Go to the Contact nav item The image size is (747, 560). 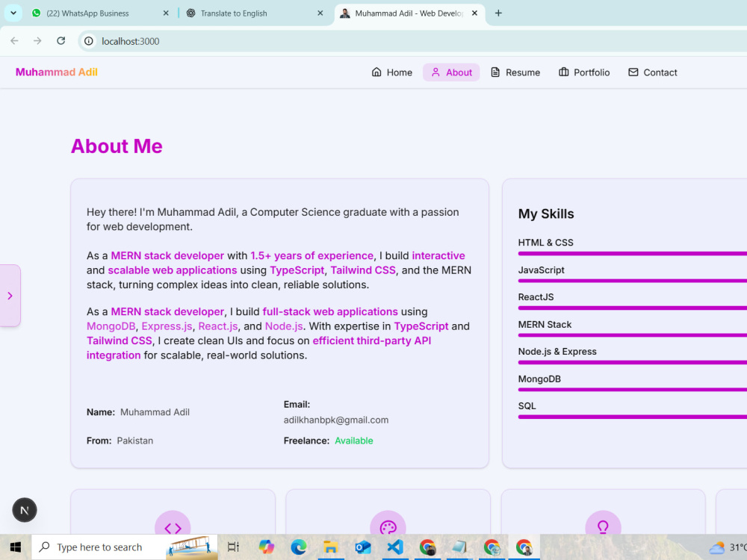coord(653,72)
